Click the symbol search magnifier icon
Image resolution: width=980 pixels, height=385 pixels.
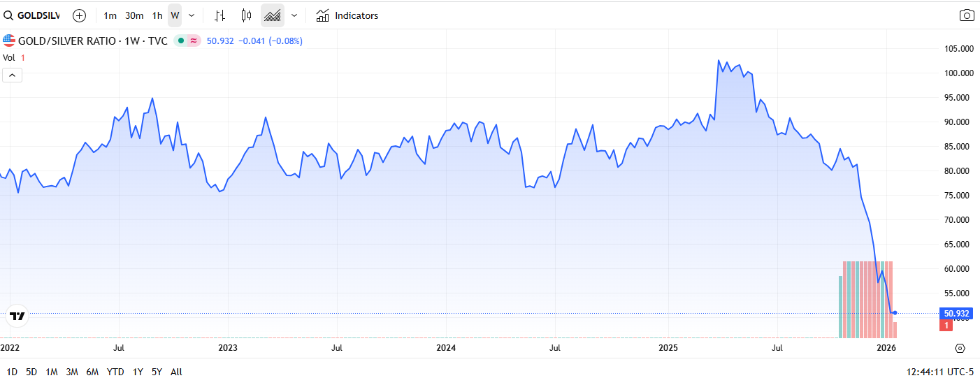pos(9,15)
